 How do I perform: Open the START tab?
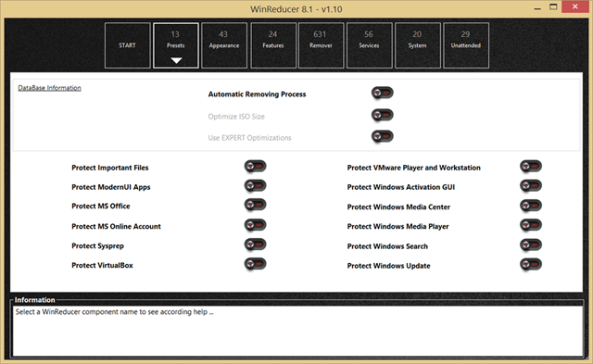[x=128, y=45]
